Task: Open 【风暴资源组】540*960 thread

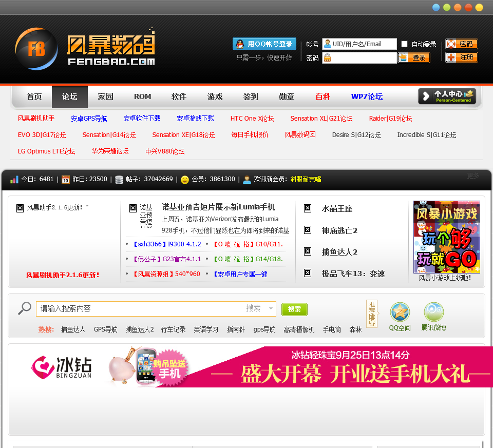Action: click(166, 274)
